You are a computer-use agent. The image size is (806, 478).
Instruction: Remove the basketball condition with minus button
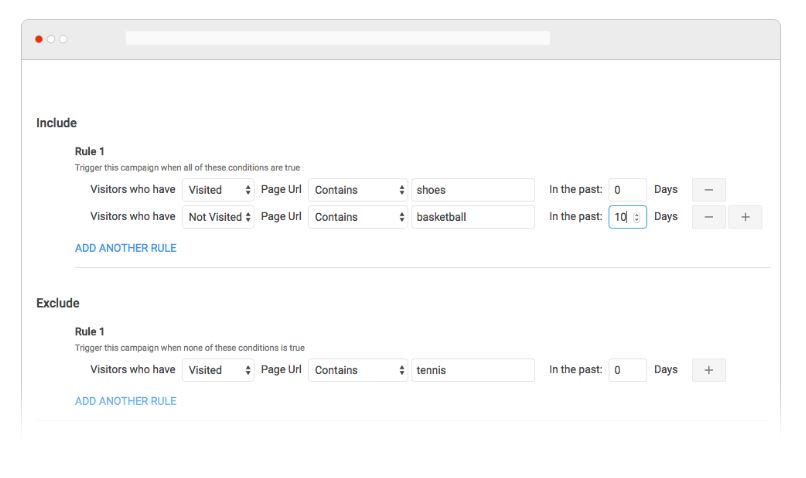click(708, 217)
